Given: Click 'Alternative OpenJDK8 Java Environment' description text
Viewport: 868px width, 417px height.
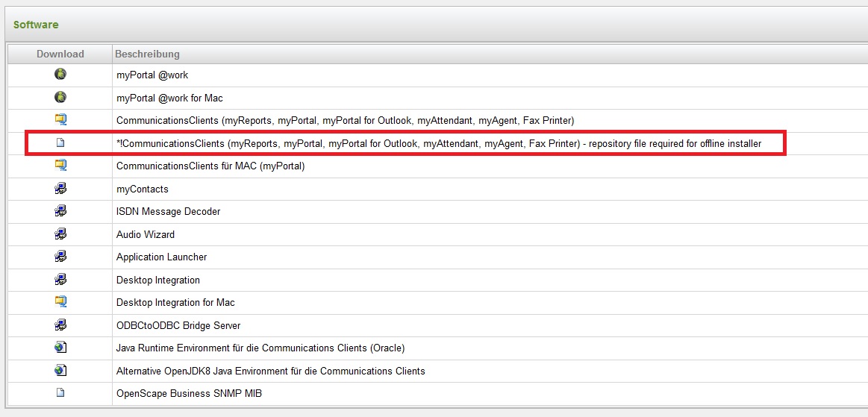Looking at the screenshot, I should pos(271,371).
